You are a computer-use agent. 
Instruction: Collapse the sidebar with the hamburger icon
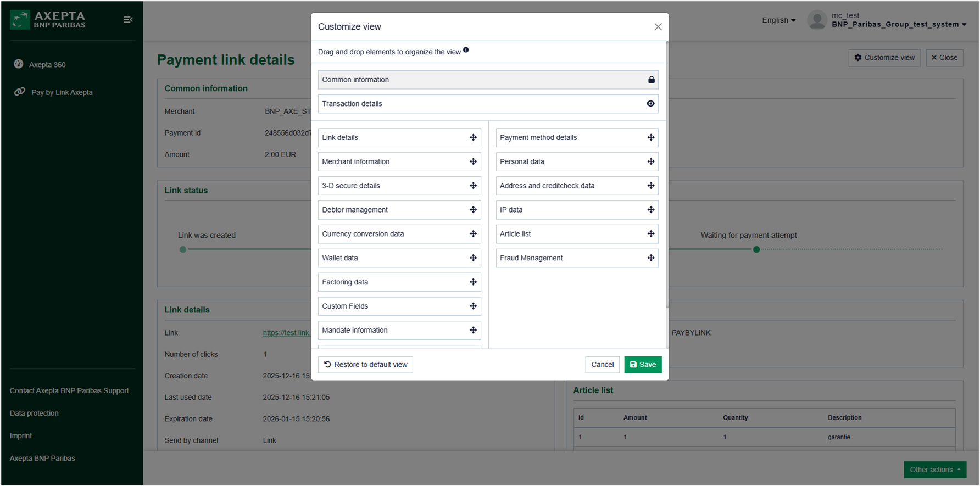click(x=128, y=20)
